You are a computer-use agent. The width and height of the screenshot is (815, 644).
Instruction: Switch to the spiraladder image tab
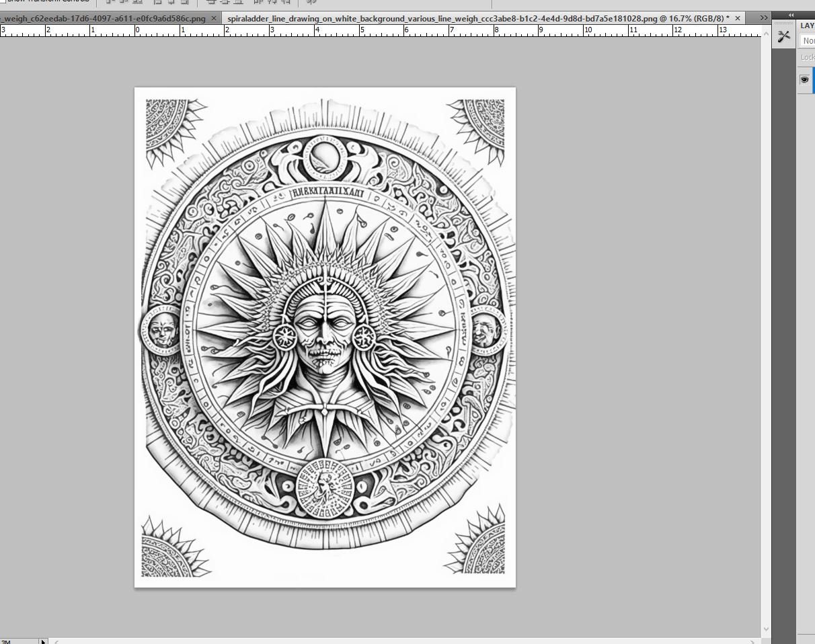coord(471,18)
